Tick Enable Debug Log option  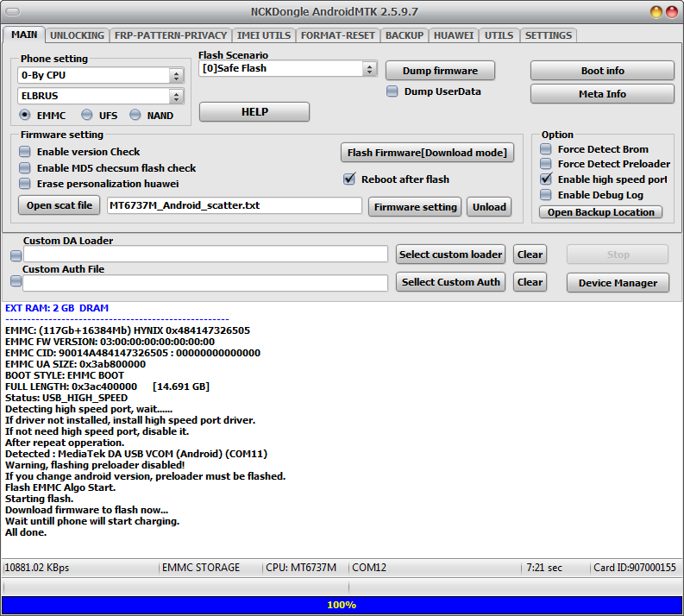click(x=546, y=195)
